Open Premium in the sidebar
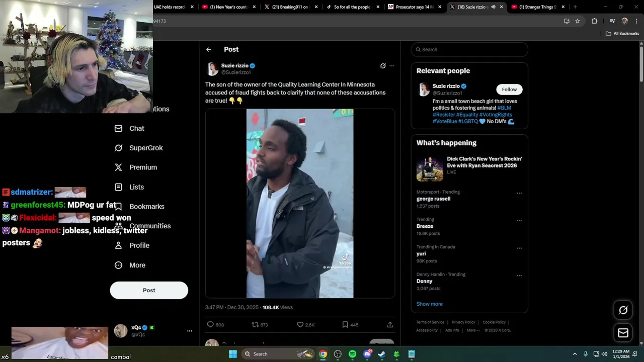 (x=143, y=167)
